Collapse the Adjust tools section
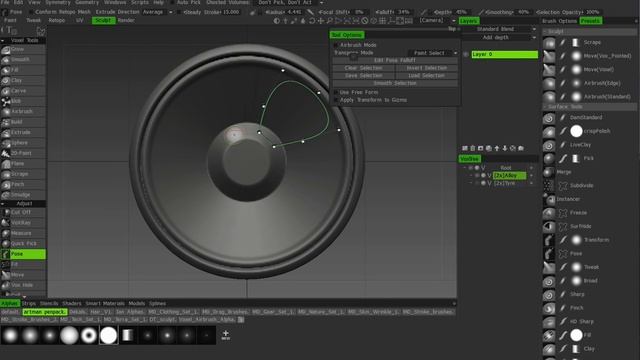The height and width of the screenshot is (360, 640). click(2, 204)
